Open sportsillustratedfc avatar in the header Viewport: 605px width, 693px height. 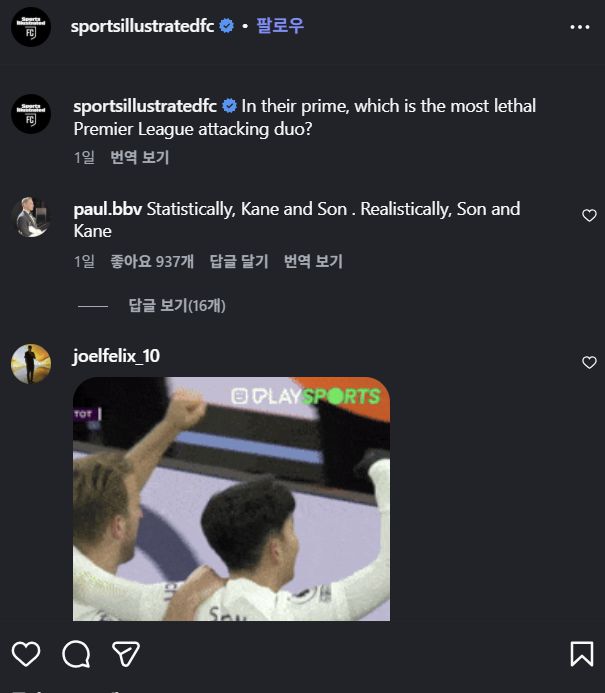[x=31, y=27]
